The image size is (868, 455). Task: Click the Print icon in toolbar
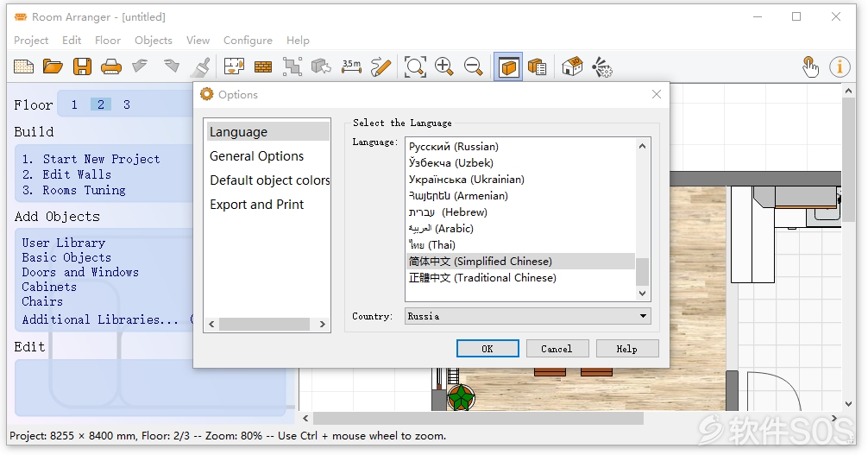pyautogui.click(x=111, y=67)
